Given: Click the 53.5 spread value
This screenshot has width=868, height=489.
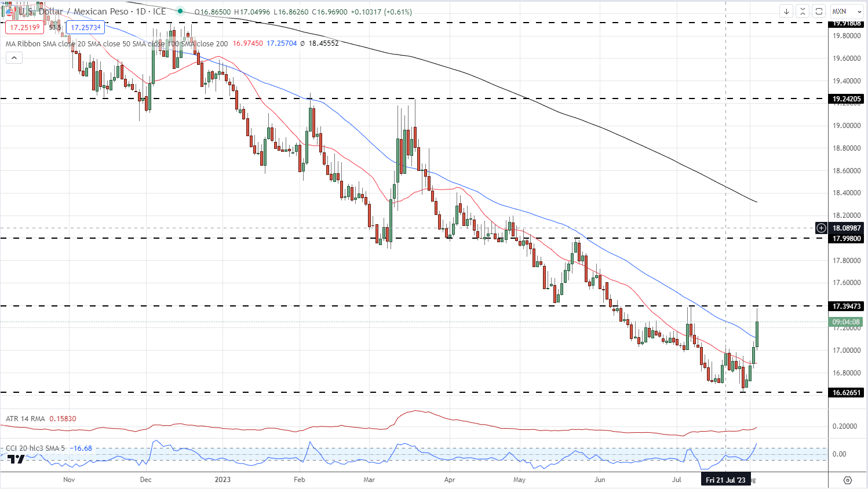Looking at the screenshot, I should (x=55, y=27).
